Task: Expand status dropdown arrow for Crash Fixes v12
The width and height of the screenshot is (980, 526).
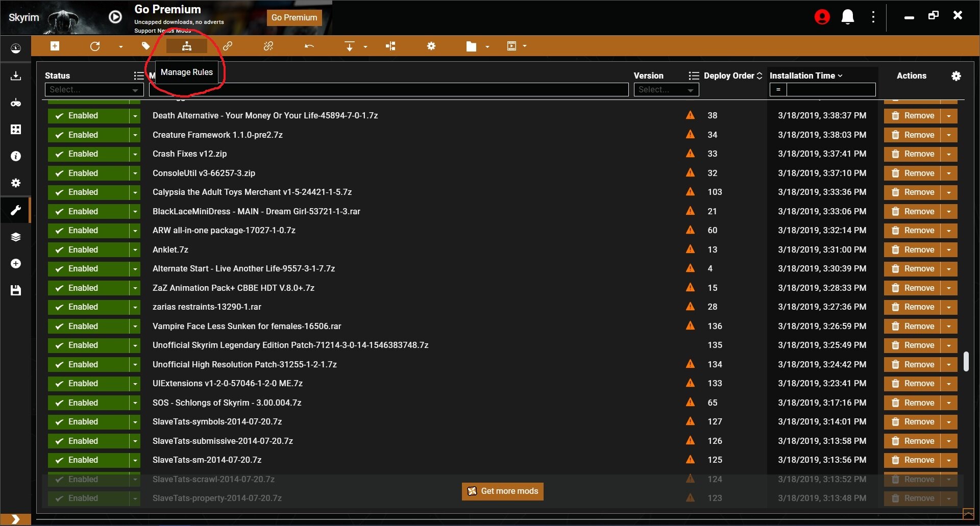Action: tap(135, 154)
